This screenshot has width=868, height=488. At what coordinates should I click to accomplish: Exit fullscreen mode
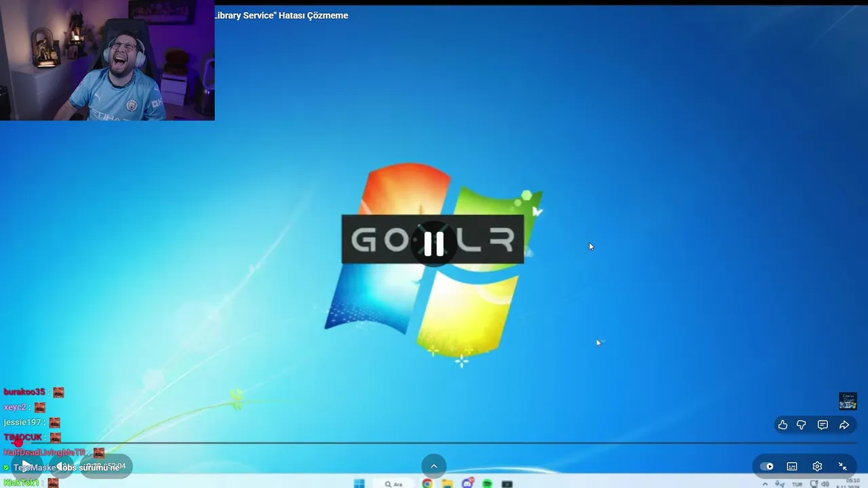(842, 466)
